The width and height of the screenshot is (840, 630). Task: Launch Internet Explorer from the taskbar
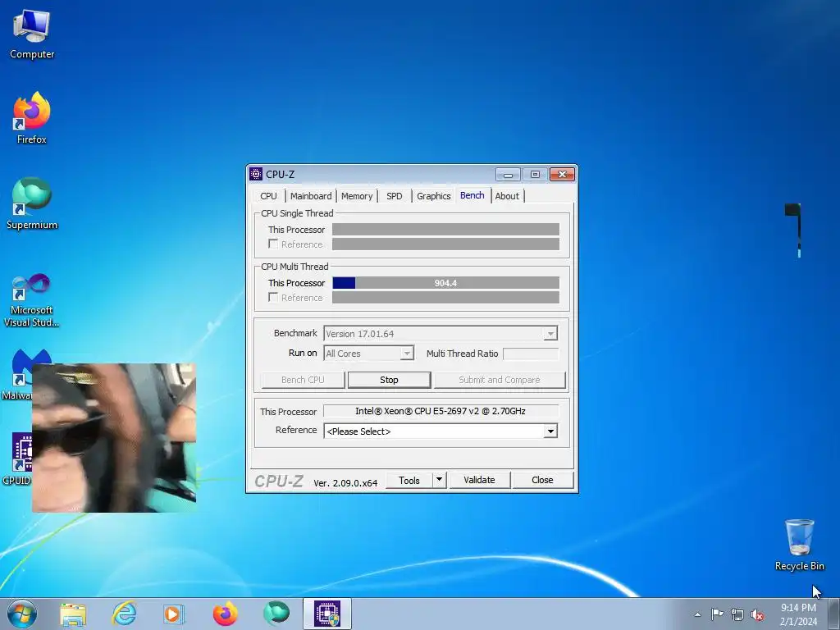pos(125,614)
